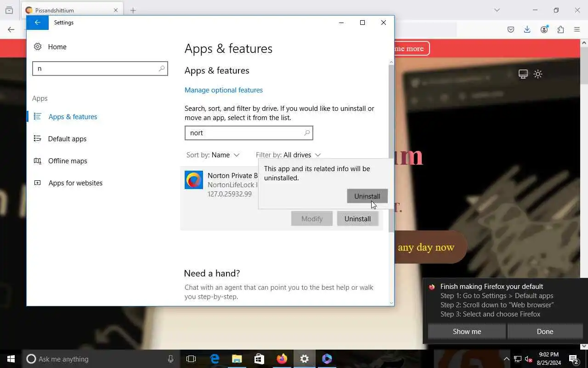Expand Sort by Name dropdown
Screen dimensions: 588x368
click(213, 155)
